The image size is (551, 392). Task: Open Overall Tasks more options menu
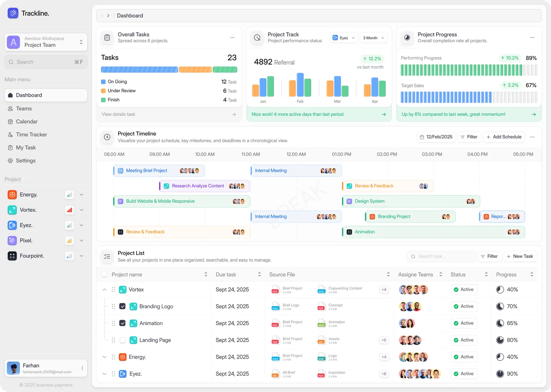tap(232, 37)
